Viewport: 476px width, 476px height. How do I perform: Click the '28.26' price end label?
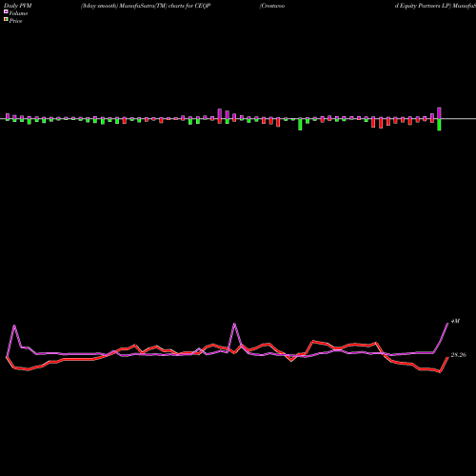pos(458,355)
